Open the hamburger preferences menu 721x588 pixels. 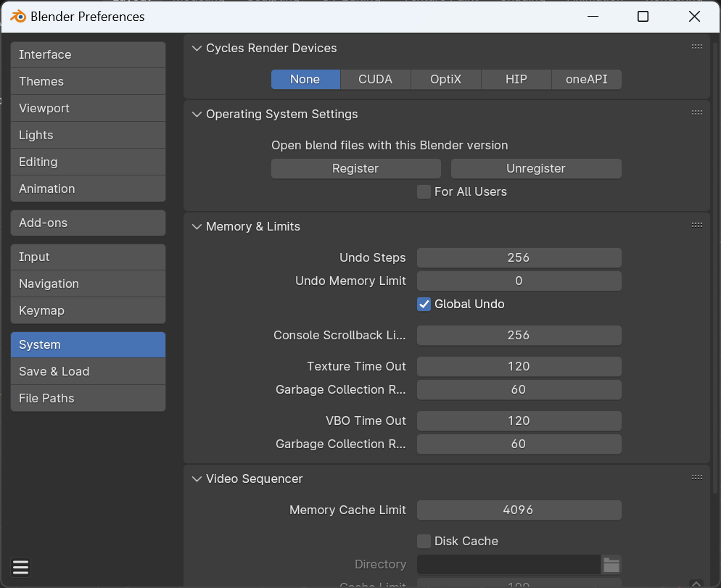(20, 567)
